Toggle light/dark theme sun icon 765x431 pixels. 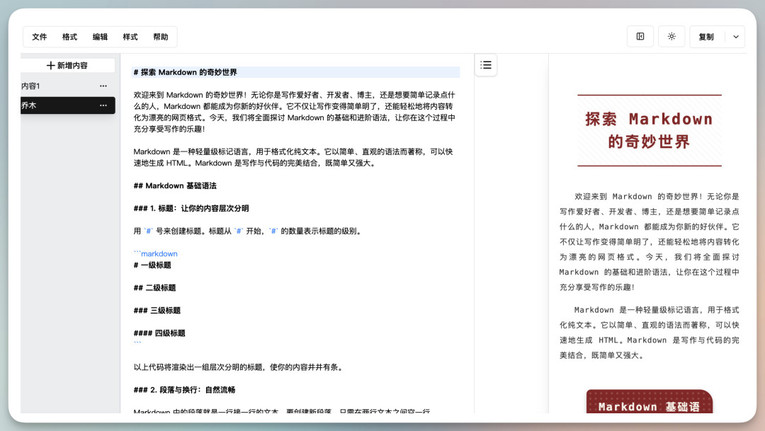point(672,37)
